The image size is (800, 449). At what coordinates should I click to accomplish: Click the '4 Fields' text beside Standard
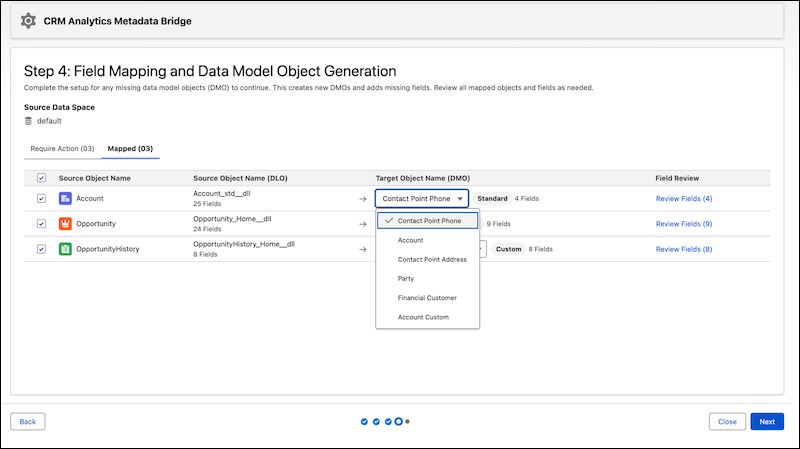coord(527,198)
